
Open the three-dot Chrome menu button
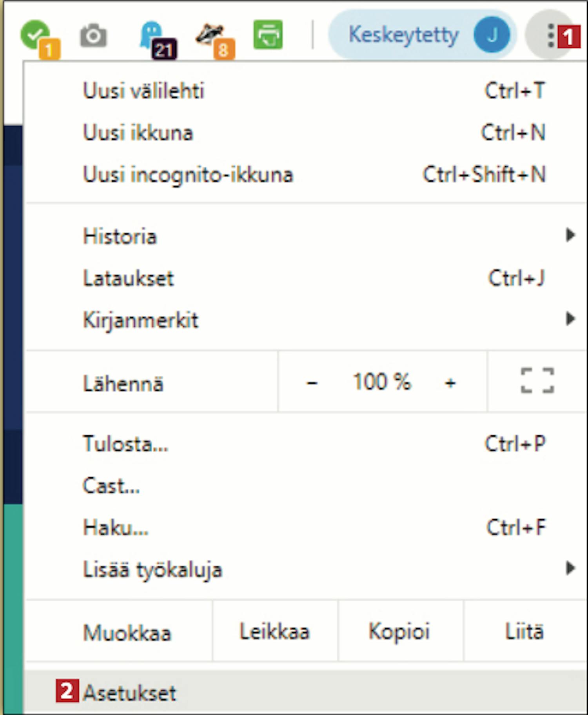coord(550,35)
